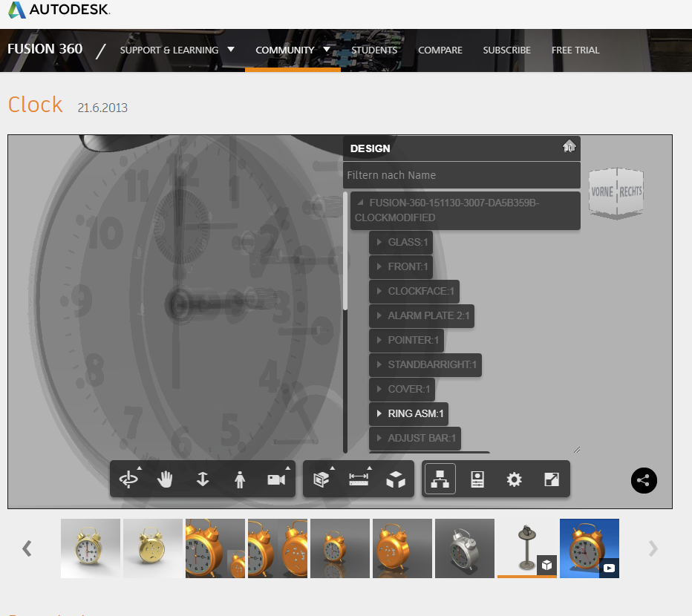The height and width of the screenshot is (616, 692).
Task: Open the Compare menu item
Action: pyautogui.click(x=440, y=50)
